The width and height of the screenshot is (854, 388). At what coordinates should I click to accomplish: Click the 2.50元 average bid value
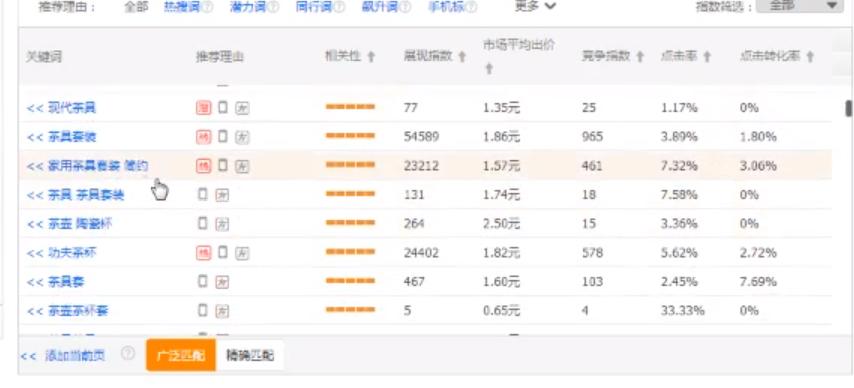[501, 223]
